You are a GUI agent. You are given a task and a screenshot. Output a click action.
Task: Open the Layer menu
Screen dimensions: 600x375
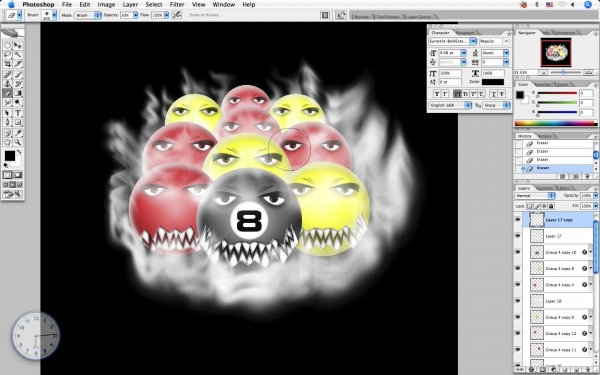tap(130, 5)
